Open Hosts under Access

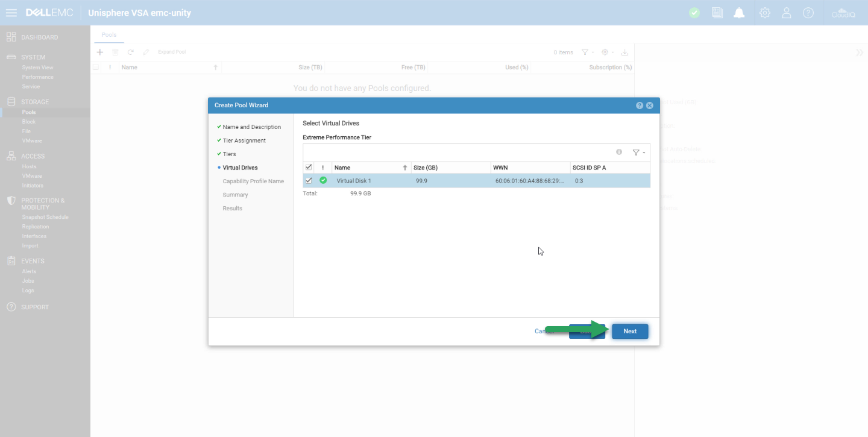click(x=29, y=166)
